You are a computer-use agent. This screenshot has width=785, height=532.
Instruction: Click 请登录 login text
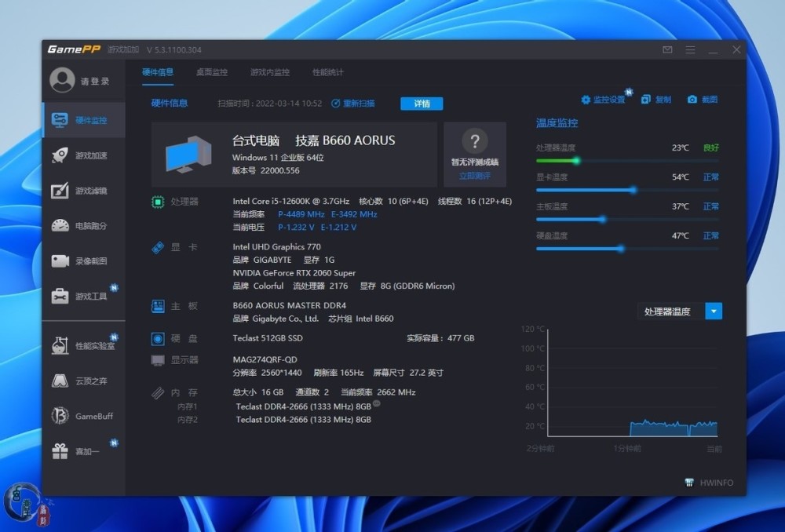click(x=95, y=81)
